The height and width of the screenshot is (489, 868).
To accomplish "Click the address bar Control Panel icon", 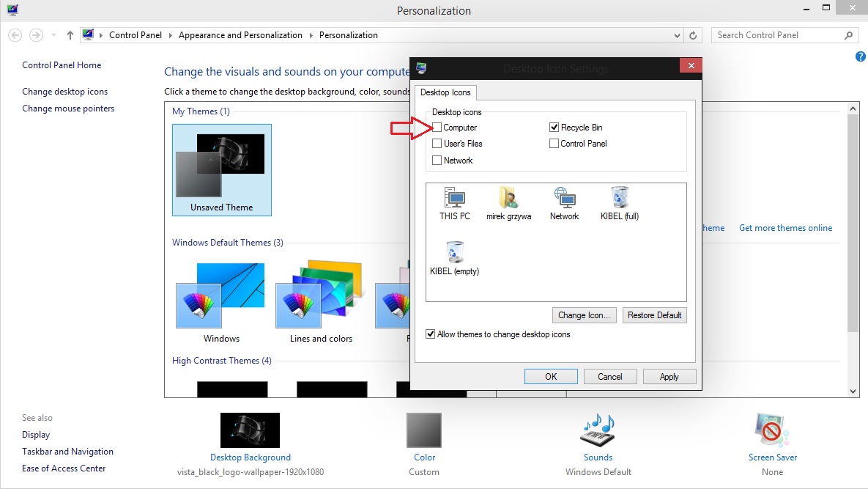I will (x=88, y=35).
